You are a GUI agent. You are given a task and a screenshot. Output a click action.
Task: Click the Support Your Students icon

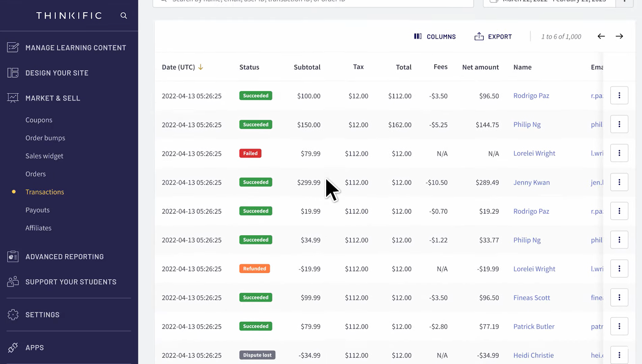tap(12, 281)
